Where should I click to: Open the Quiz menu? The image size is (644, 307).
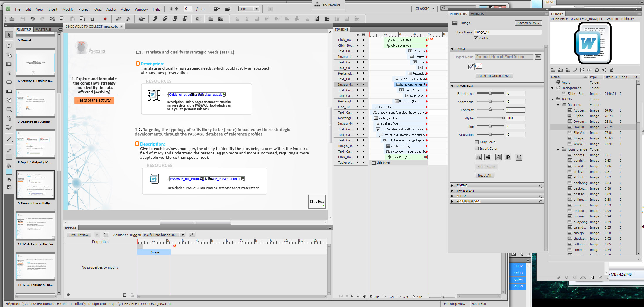[98, 9]
